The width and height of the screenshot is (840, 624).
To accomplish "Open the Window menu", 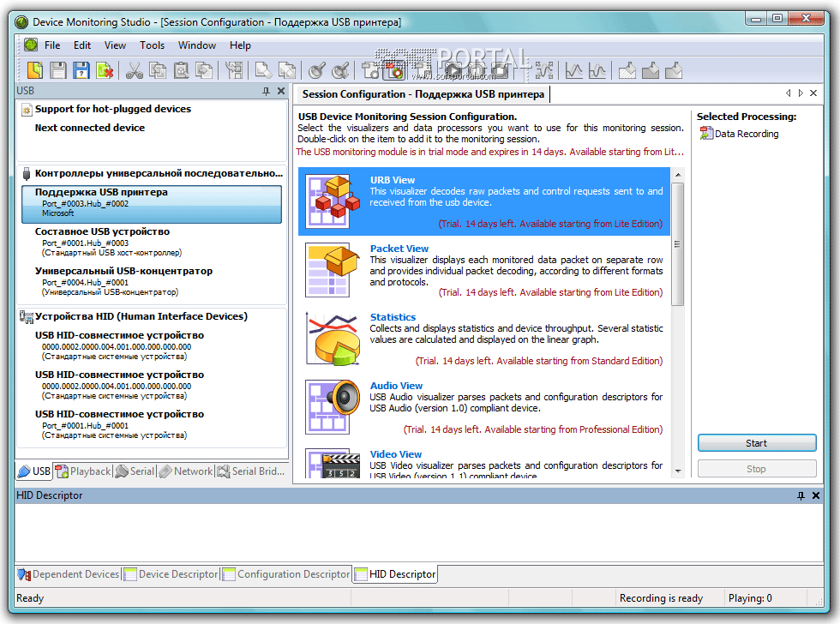I will [197, 45].
